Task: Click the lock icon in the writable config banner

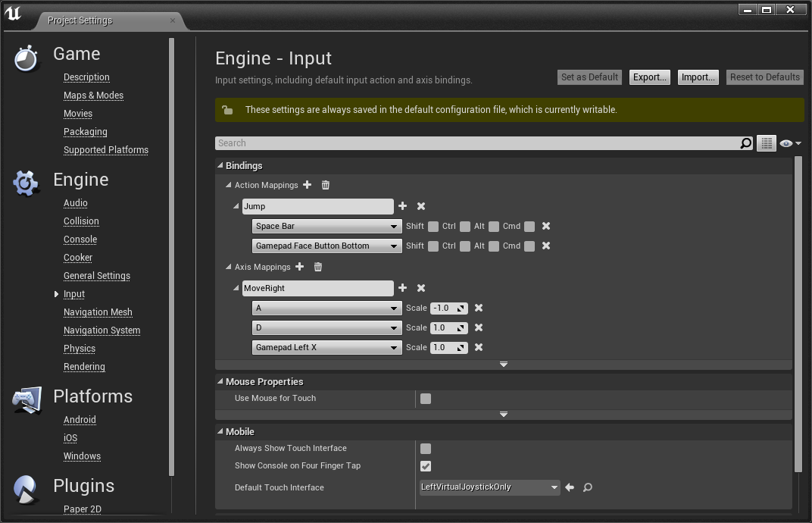Action: tap(227, 110)
